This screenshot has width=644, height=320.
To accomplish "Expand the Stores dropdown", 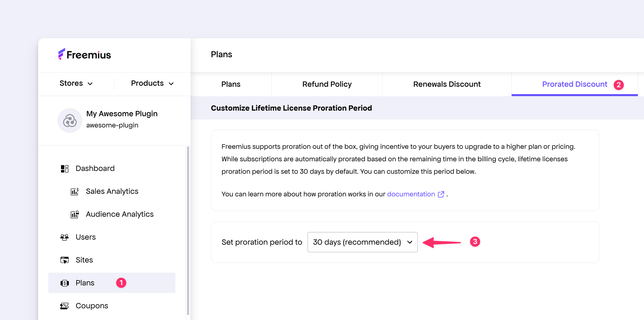I will (x=76, y=83).
